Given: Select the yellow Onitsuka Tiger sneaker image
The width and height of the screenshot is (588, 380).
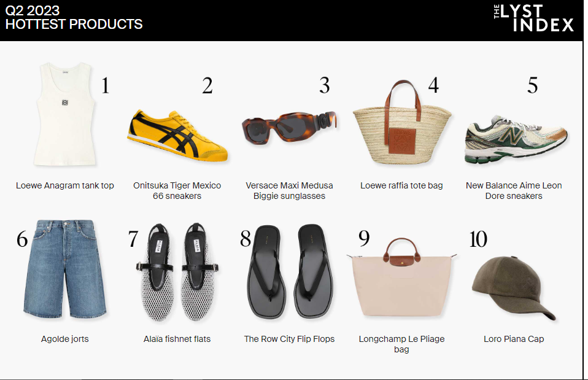Looking at the screenshot, I should pyautogui.click(x=177, y=136).
